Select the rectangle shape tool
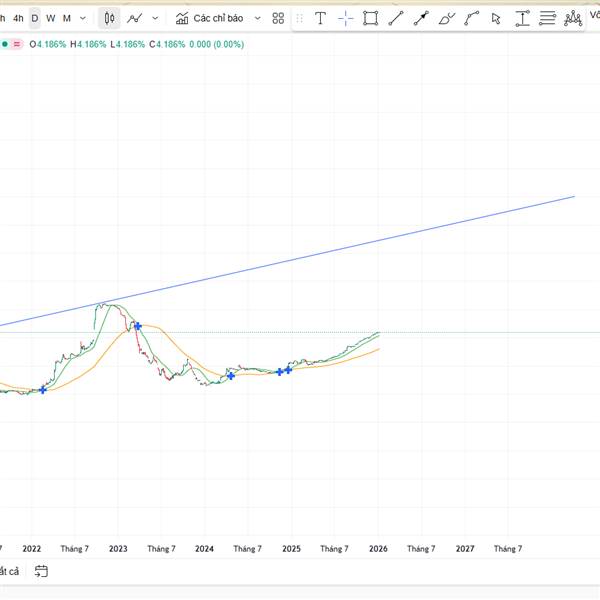Screen dimensions: 600x600 click(x=371, y=18)
